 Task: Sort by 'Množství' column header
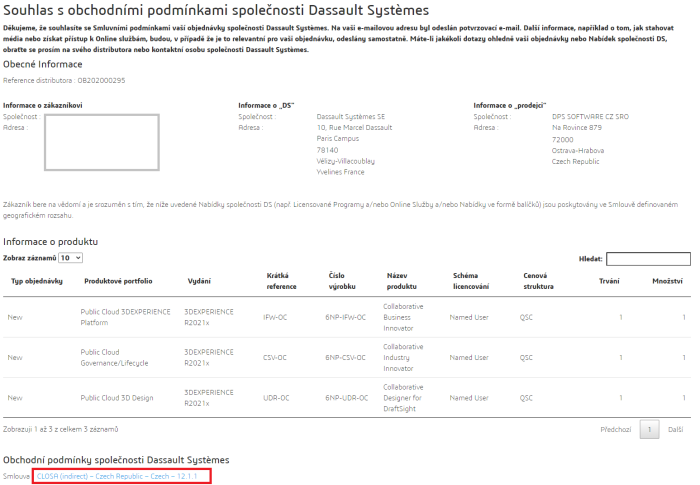tap(667, 281)
